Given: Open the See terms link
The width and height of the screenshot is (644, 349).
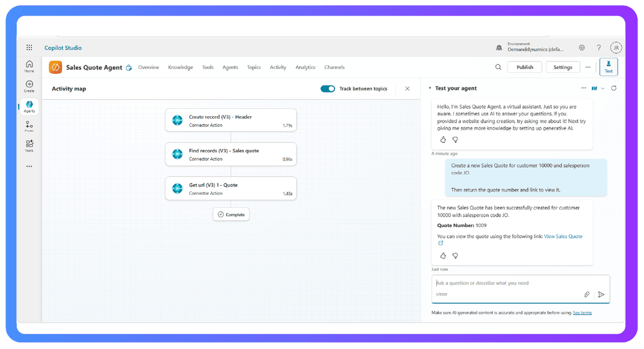Looking at the screenshot, I should pos(583,313).
